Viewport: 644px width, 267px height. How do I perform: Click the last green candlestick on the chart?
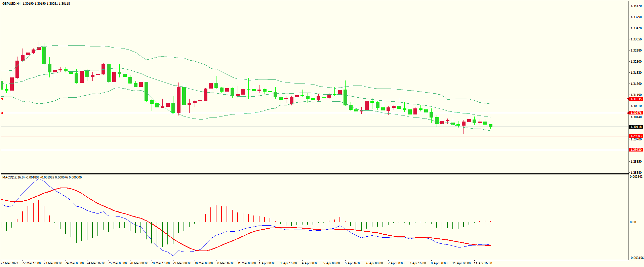point(491,126)
